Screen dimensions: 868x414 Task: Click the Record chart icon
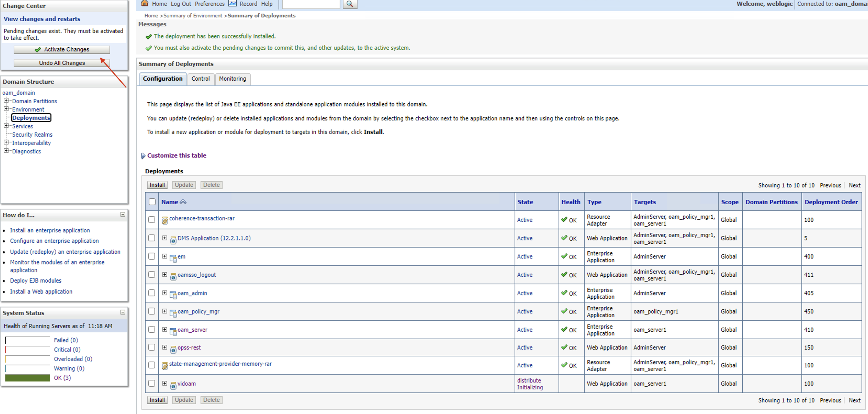pos(232,3)
